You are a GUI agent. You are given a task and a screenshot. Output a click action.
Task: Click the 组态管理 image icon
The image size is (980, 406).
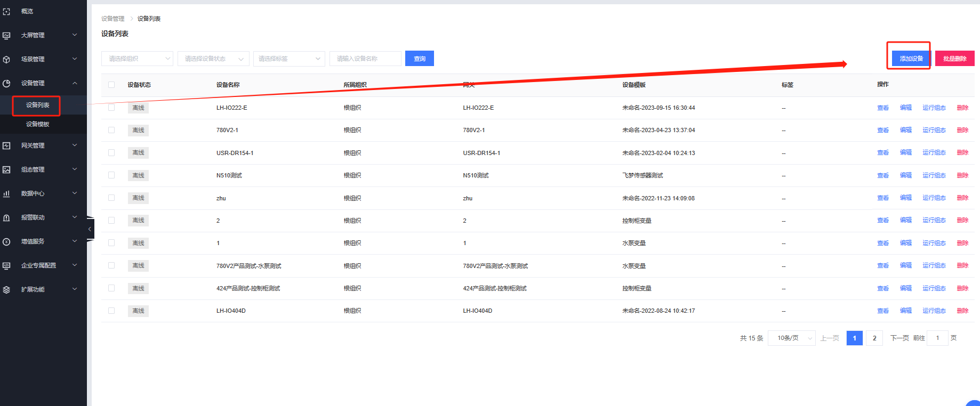coord(6,169)
